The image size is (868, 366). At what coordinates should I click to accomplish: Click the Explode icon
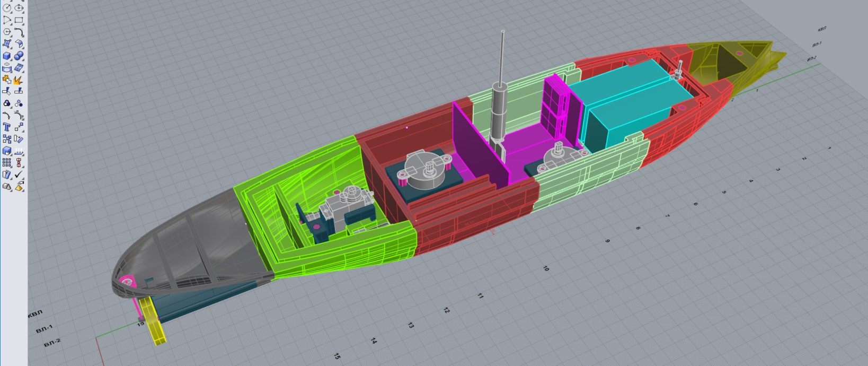pyautogui.click(x=19, y=80)
